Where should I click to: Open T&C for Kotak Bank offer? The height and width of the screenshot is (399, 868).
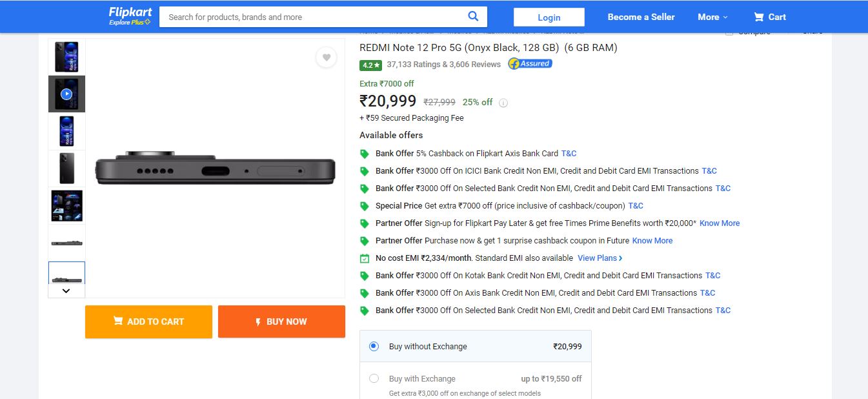pos(713,276)
